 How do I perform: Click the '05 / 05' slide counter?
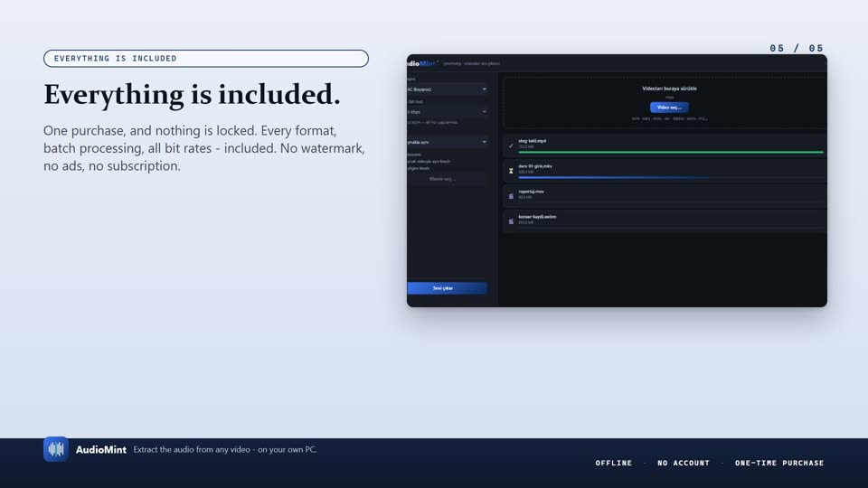pyautogui.click(x=797, y=48)
